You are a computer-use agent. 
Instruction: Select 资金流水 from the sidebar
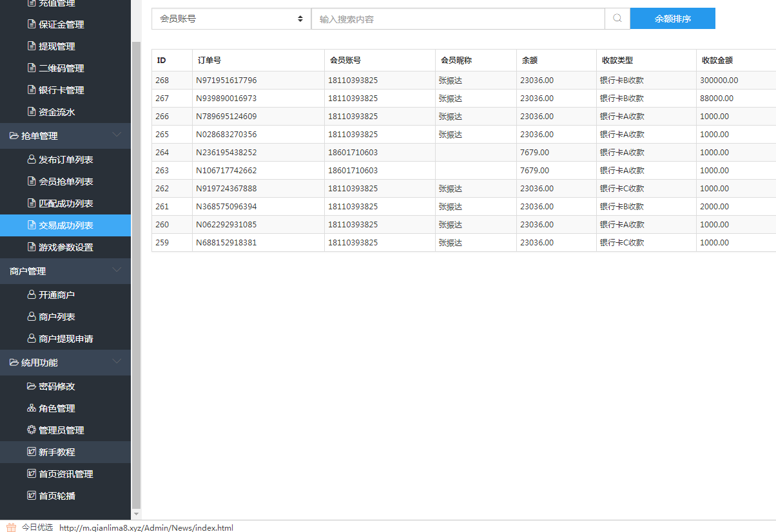[x=57, y=112]
